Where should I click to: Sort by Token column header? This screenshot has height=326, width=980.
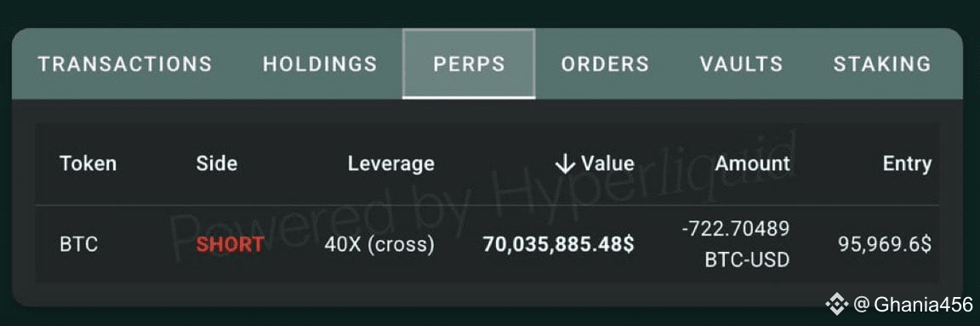click(x=88, y=164)
